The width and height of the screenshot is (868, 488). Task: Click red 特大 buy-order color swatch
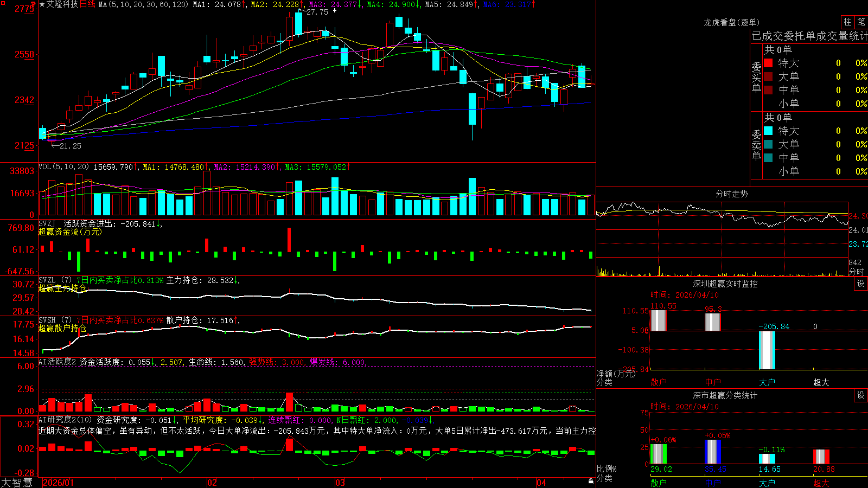click(x=768, y=63)
